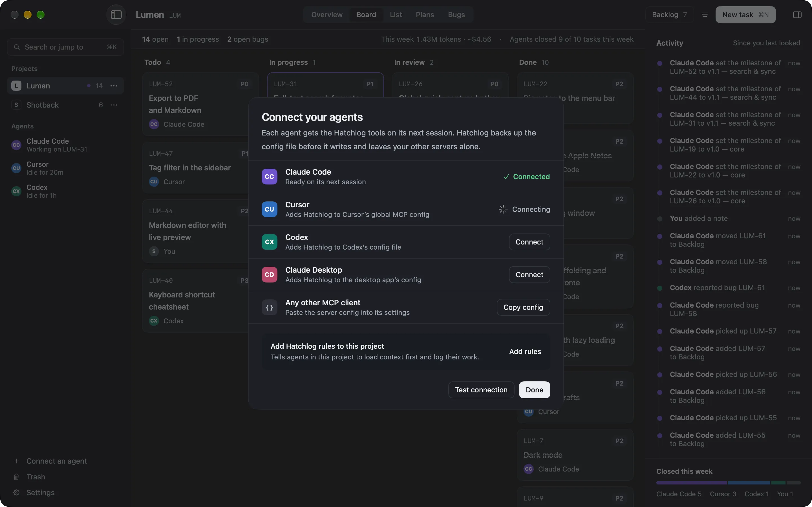
Task: Toggle the right activity panel icon
Action: [797, 15]
